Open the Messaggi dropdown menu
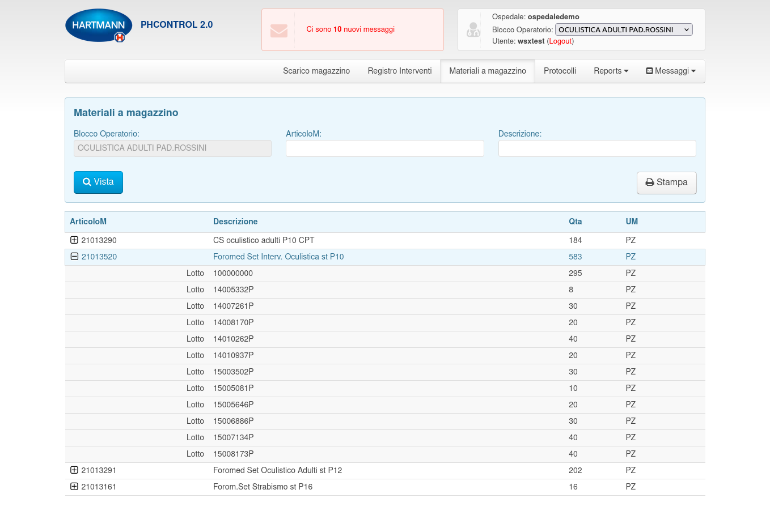The width and height of the screenshot is (770, 532). pyautogui.click(x=671, y=71)
